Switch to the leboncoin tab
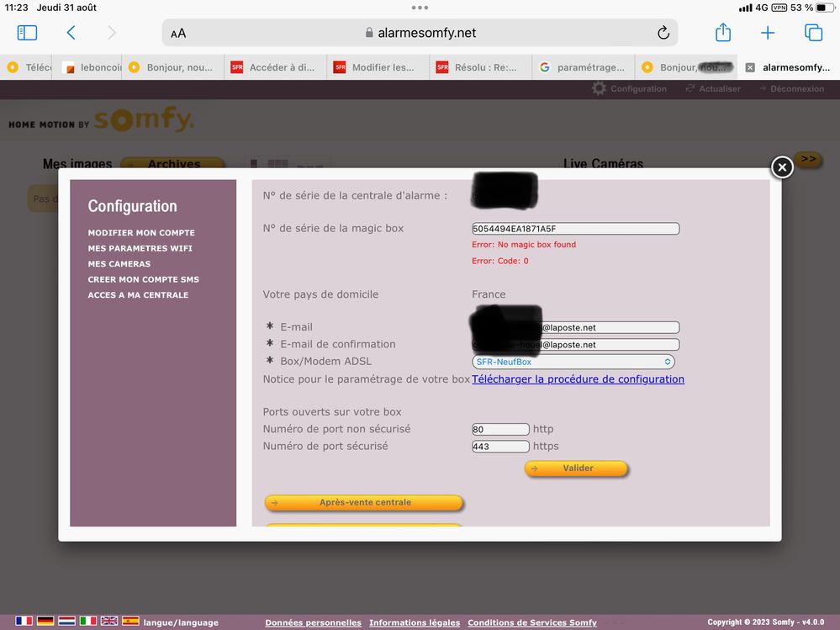Image resolution: width=840 pixels, height=630 pixels. click(x=92, y=67)
